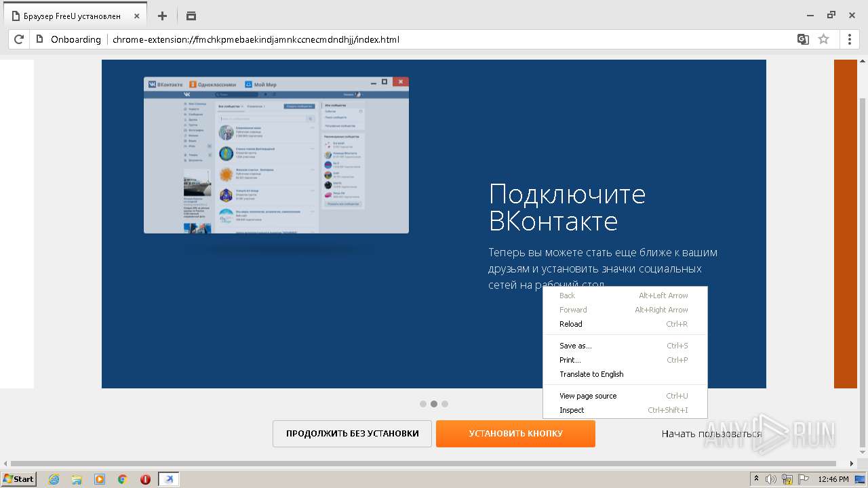Click the FreeU browser taskbar button
Screen dimensions: 868x488
[x=169, y=479]
